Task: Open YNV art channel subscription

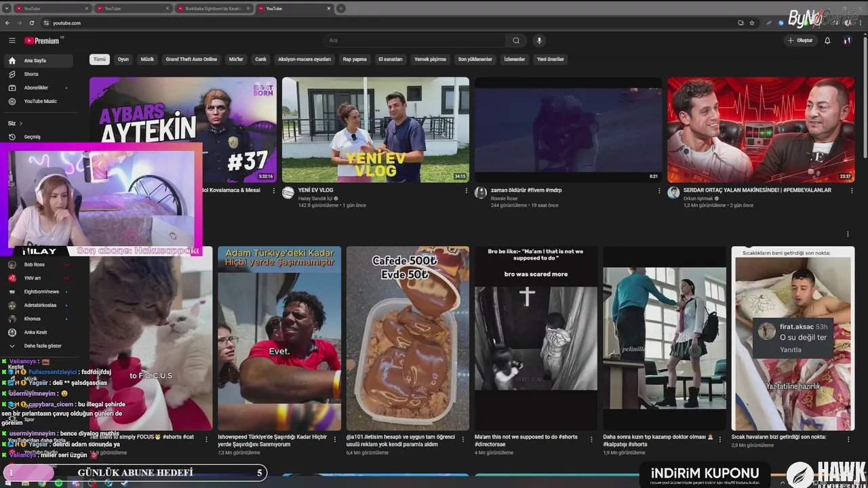Action: 40,278
